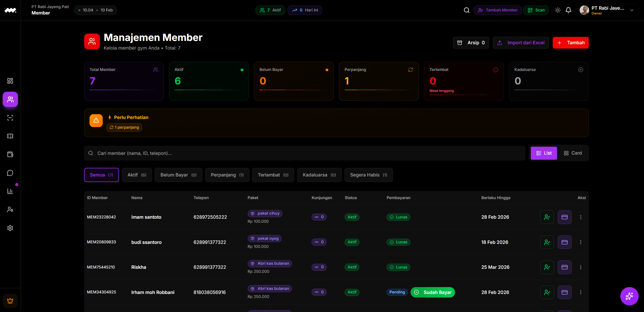Open the wallet icon in sidebar
The image size is (644, 312).
pyautogui.click(x=10, y=154)
